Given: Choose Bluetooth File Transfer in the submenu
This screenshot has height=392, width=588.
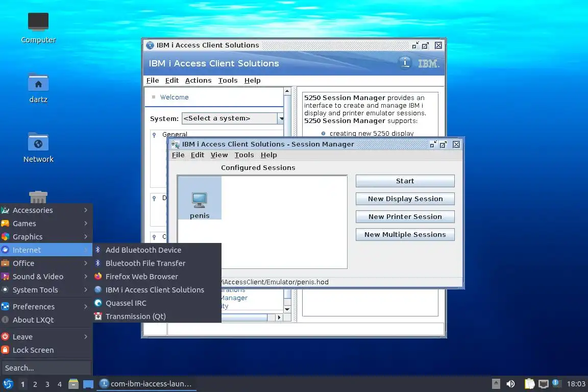Looking at the screenshot, I should tap(157, 263).
